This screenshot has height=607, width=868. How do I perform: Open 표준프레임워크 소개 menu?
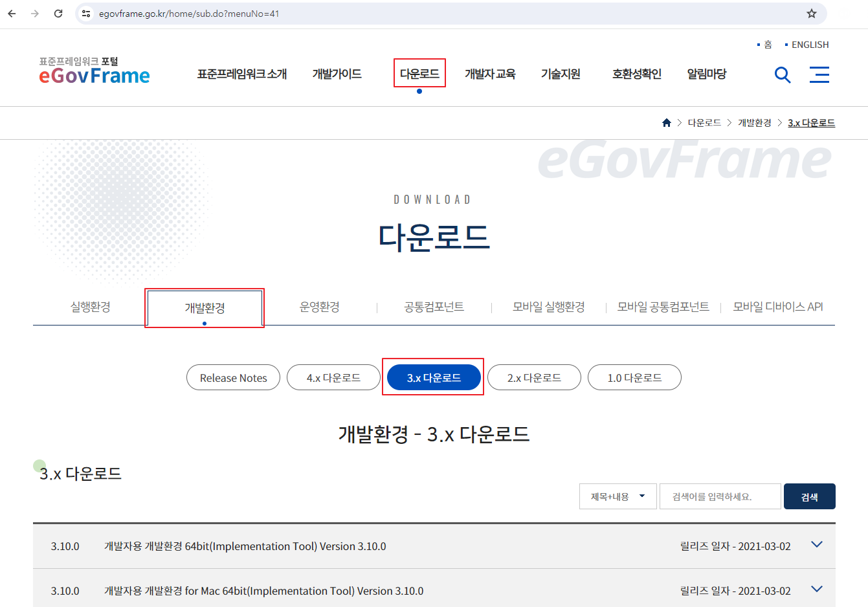pyautogui.click(x=242, y=74)
